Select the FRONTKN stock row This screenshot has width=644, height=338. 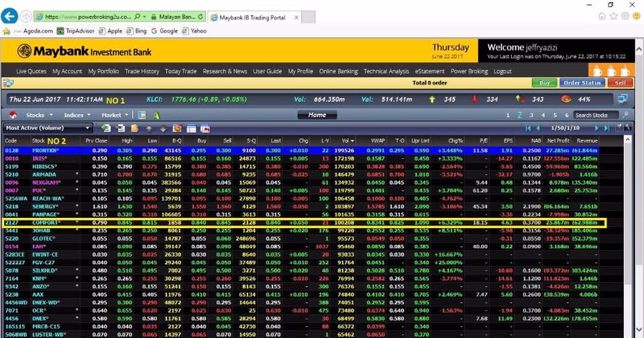(302, 150)
